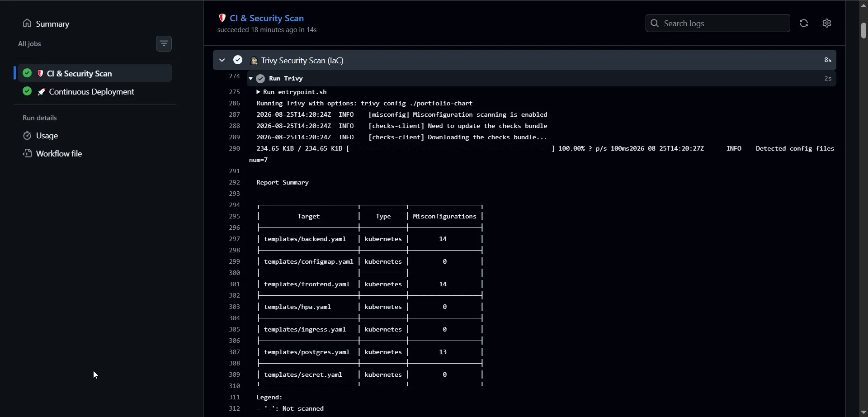Click the Summary home icon
The width and height of the screenshot is (868, 417).
27,24
